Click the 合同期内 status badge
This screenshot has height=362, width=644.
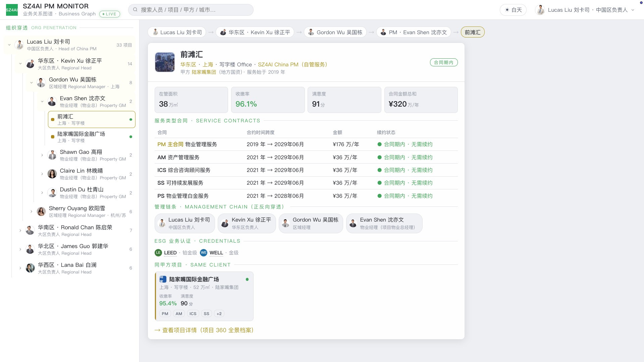click(x=444, y=62)
